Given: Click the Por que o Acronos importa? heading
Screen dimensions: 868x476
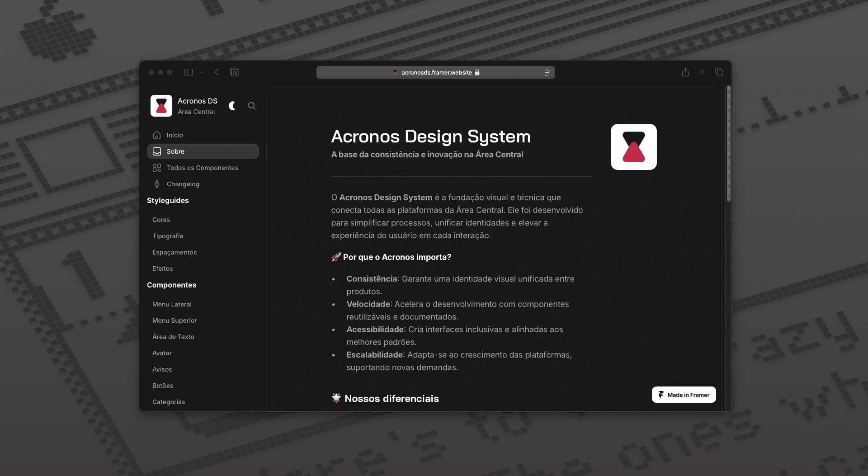Looking at the screenshot, I should click(x=397, y=257).
